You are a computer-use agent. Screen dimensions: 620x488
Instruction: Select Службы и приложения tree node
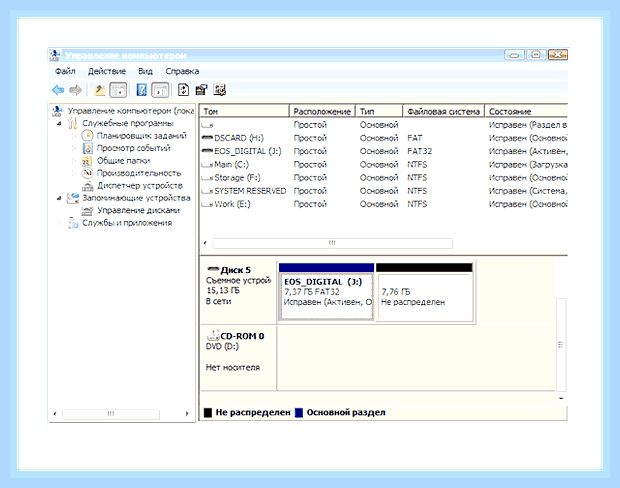127,223
